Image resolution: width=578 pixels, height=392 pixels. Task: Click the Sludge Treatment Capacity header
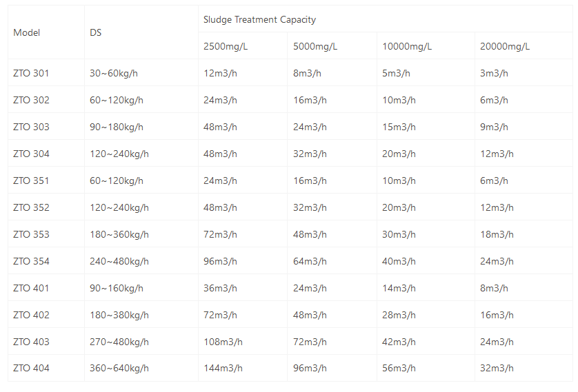pyautogui.click(x=259, y=19)
